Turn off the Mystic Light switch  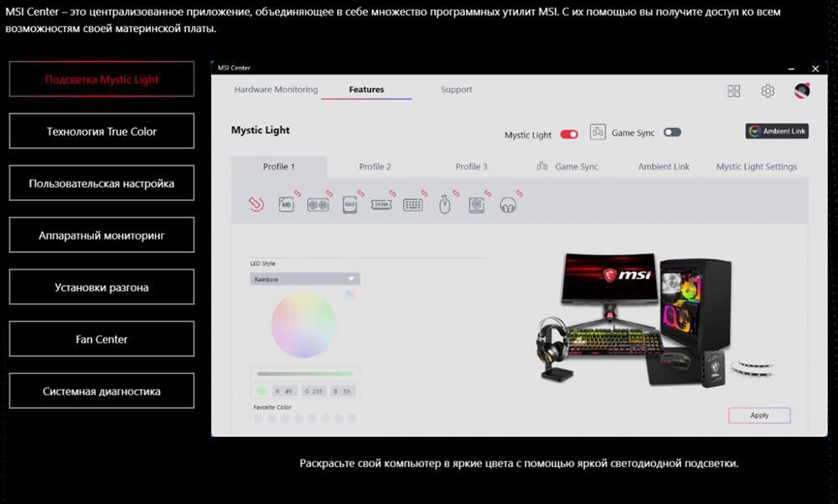pyautogui.click(x=569, y=134)
